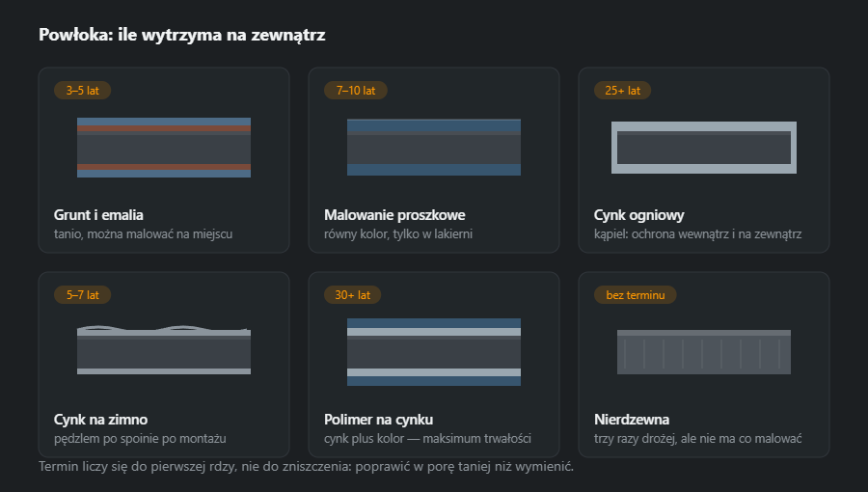Click the Cynk ogniowy heading
This screenshot has height=492, width=868.
point(638,215)
